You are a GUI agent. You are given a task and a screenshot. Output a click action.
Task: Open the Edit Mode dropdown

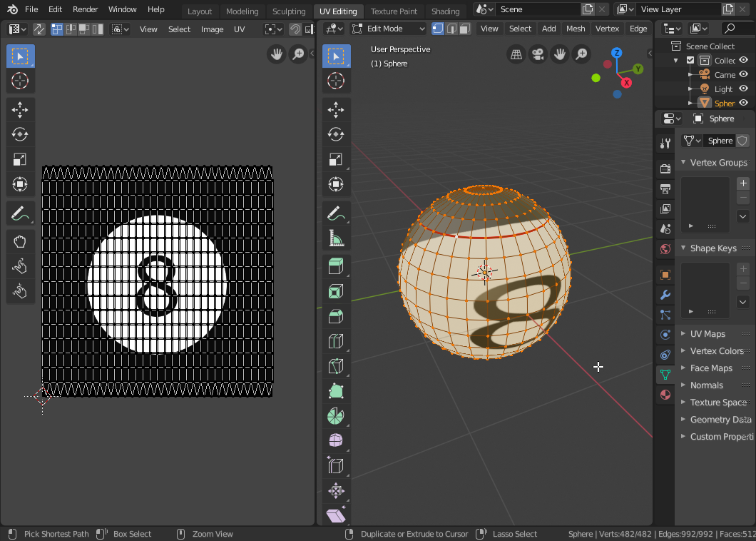388,29
